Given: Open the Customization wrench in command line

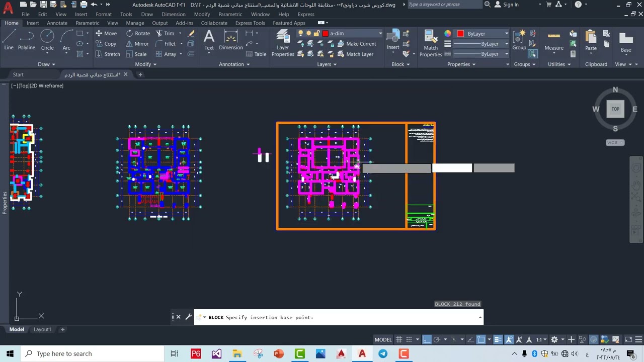Looking at the screenshot, I should point(188,317).
